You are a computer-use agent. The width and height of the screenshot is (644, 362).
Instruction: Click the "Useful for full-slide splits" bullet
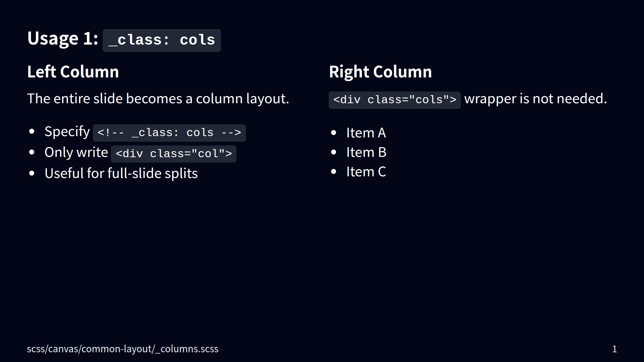[121, 174]
